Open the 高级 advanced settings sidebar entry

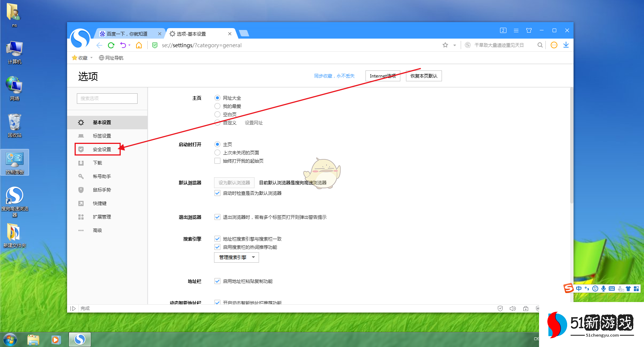click(97, 230)
